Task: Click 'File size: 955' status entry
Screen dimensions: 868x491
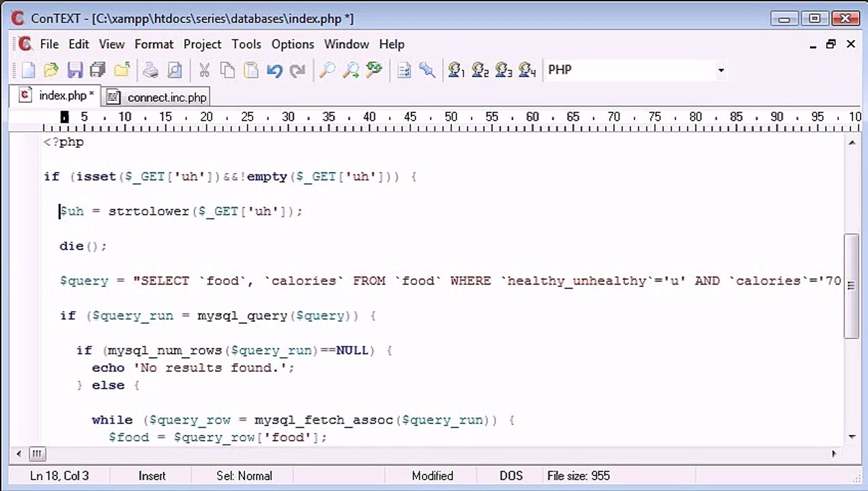Action: (x=579, y=475)
